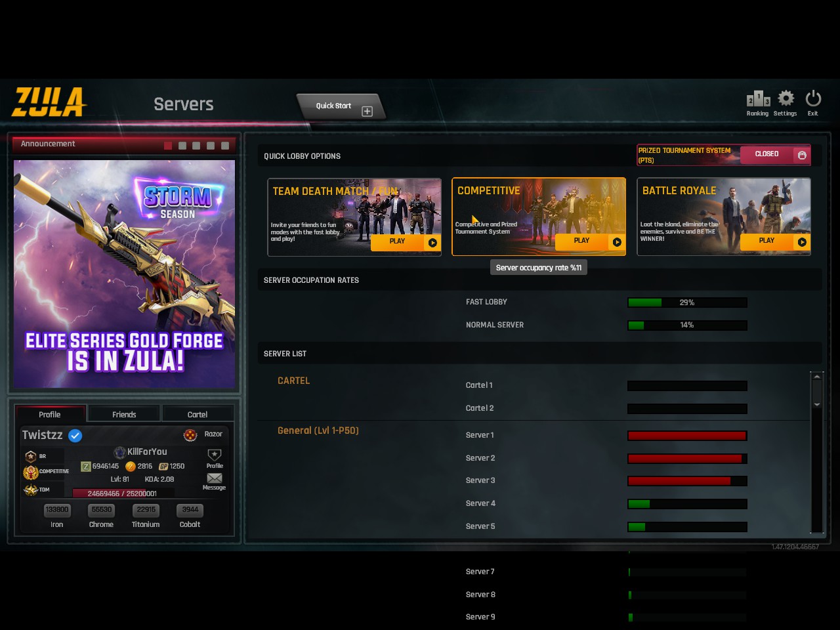The image size is (840, 630).
Task: Click the BR rank badge icon
Action: (30, 456)
